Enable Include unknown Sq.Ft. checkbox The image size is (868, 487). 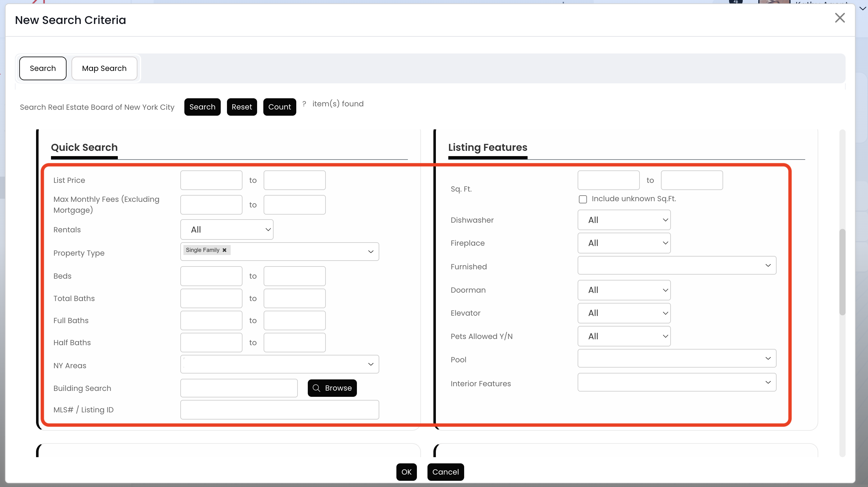coord(583,199)
